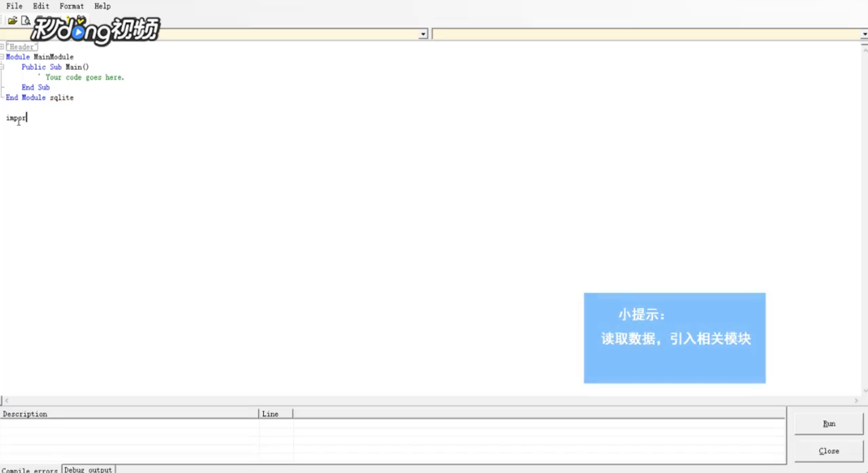Screen dimensions: 868x473
Task: Click the typed text 'imppr'
Action: 15,118
